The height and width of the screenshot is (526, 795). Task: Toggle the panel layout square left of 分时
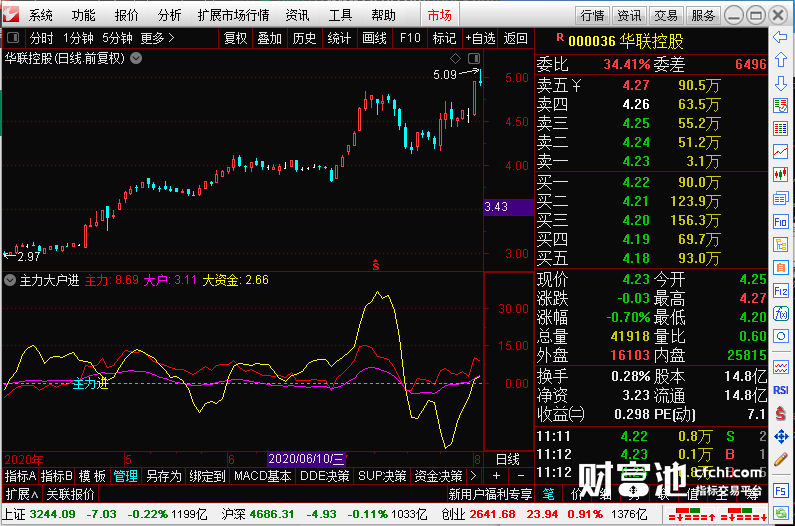coord(13,38)
